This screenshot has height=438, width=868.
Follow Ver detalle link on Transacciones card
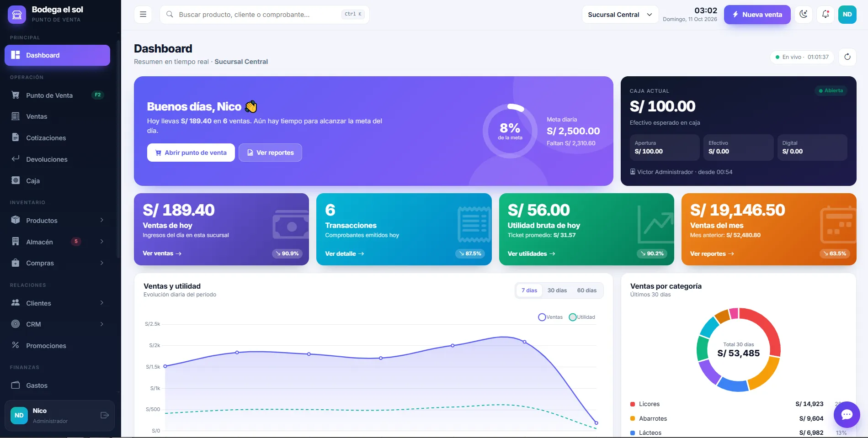click(x=345, y=253)
